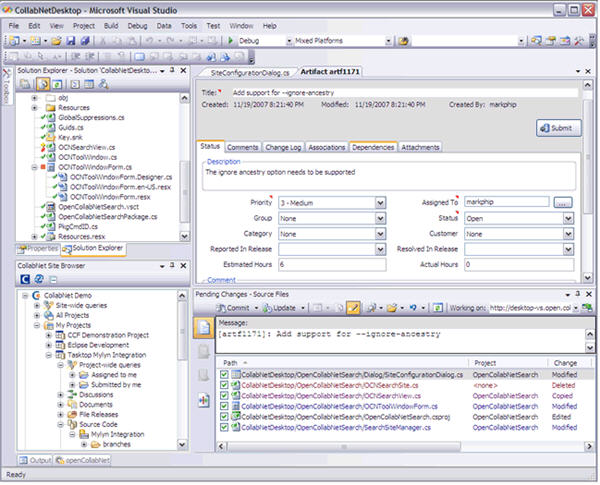The image size is (600, 485).
Task: Click the undo revert arrow icon in Pending Changes
Action: tap(413, 308)
